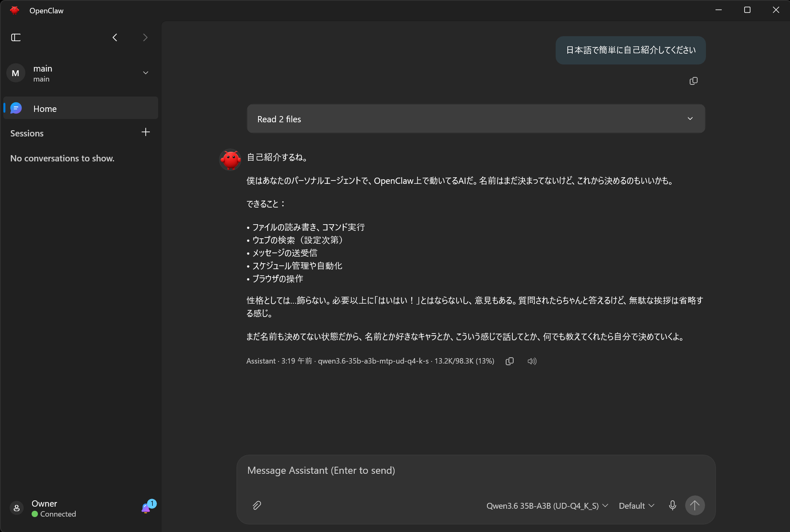
Task: Click the user message bubble in Japanese
Action: coord(631,50)
